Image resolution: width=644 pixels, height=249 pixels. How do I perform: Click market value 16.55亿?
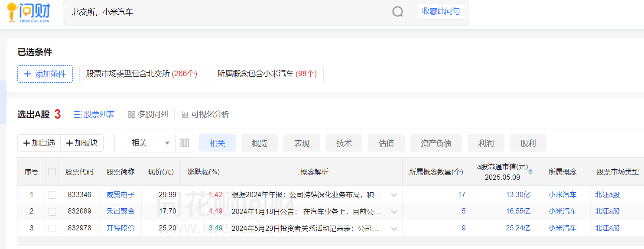coord(518,211)
